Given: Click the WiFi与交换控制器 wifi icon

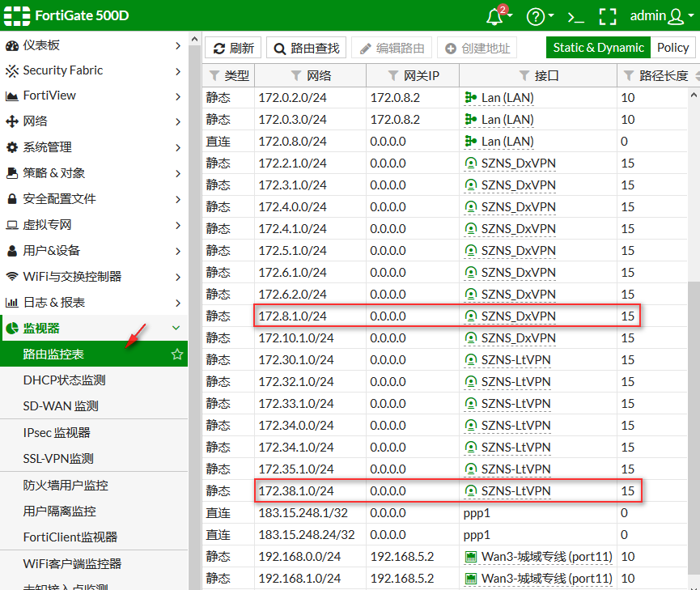Looking at the screenshot, I should click(12, 277).
